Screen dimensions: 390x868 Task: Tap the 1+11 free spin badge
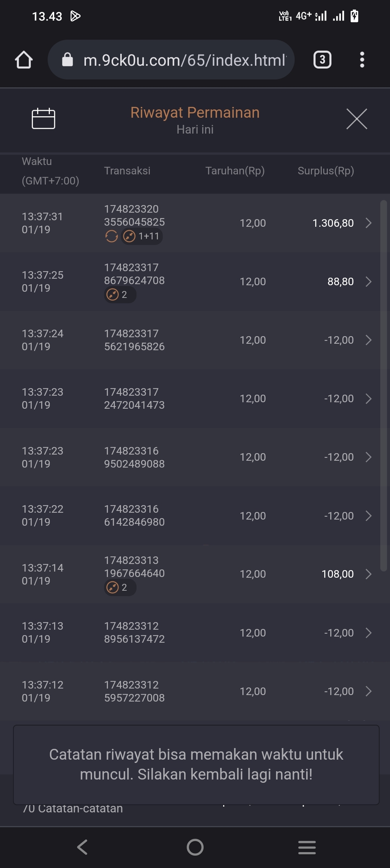click(142, 236)
